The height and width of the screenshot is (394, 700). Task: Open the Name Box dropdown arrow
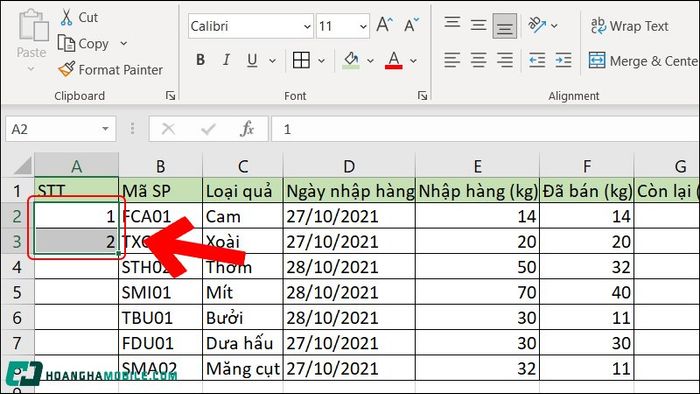[x=105, y=129]
